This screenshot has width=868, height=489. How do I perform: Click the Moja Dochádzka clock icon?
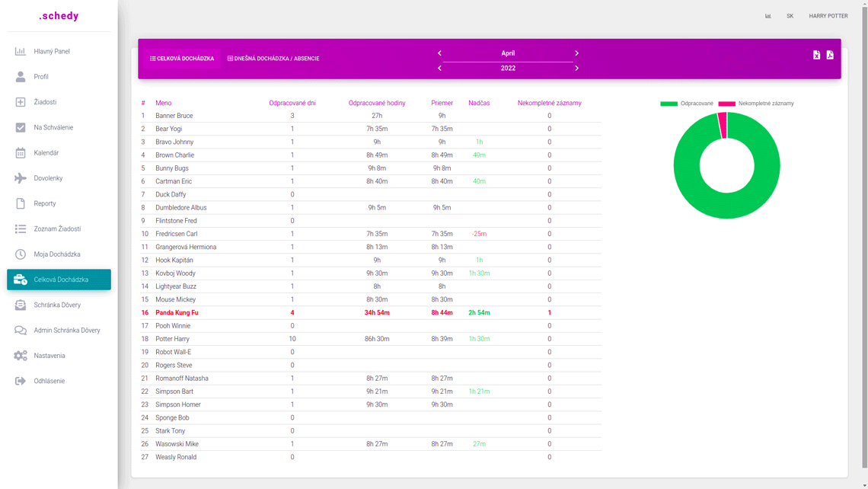click(x=21, y=254)
